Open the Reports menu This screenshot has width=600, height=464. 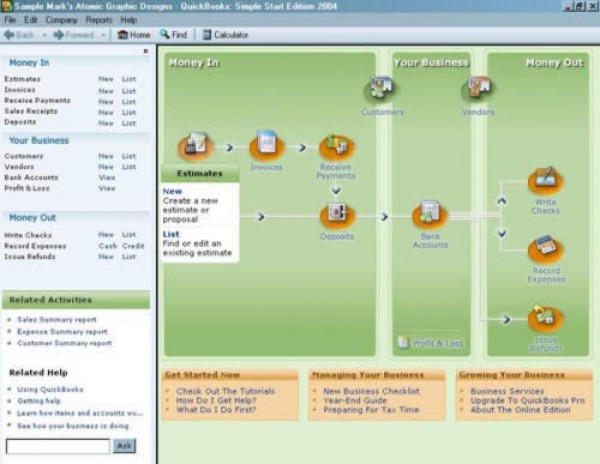[99, 20]
